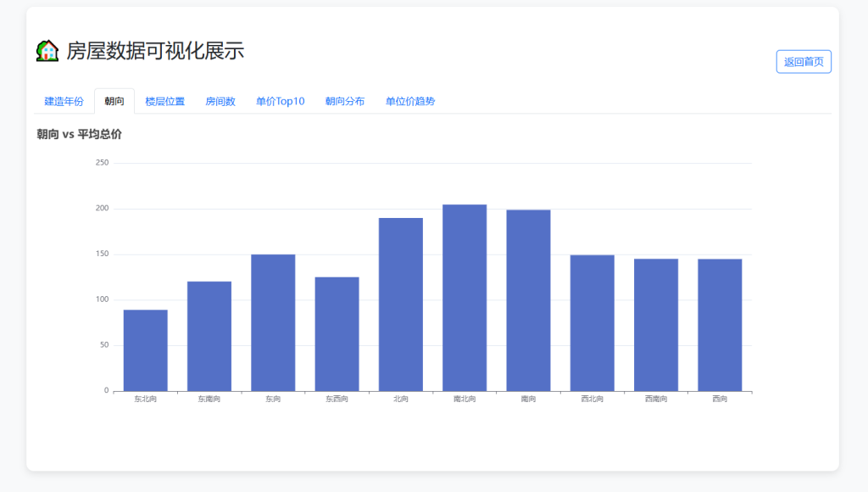Select the 朝向分布 tab
The image size is (868, 492).
point(345,102)
